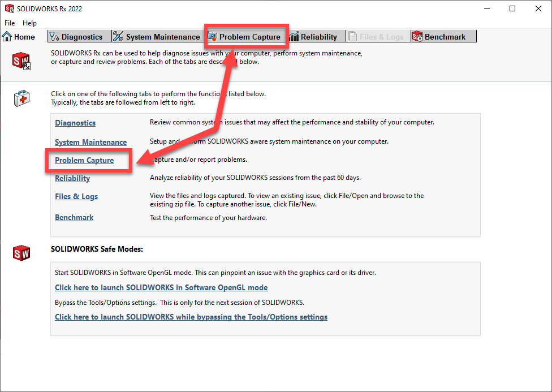The image size is (552, 392).
Task: Click the Problem Capture tab icon
Action: (213, 37)
